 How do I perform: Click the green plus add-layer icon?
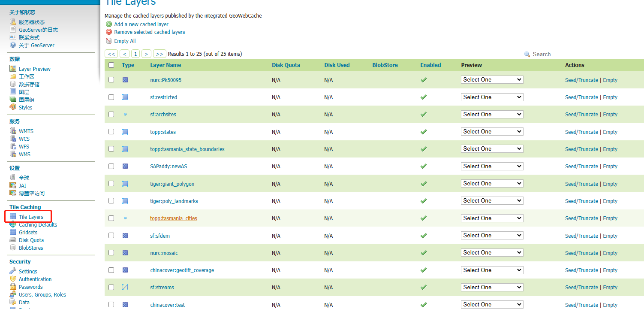point(109,24)
